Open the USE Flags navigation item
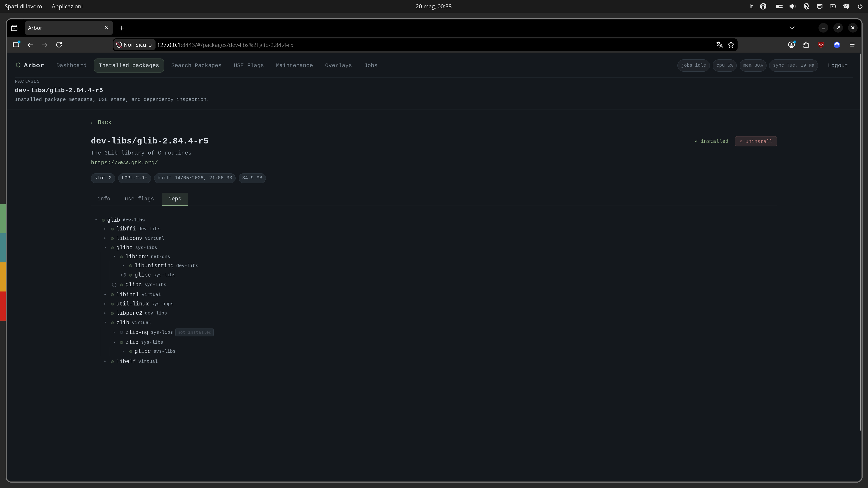Screen dimensions: 868x488 coord(249,65)
